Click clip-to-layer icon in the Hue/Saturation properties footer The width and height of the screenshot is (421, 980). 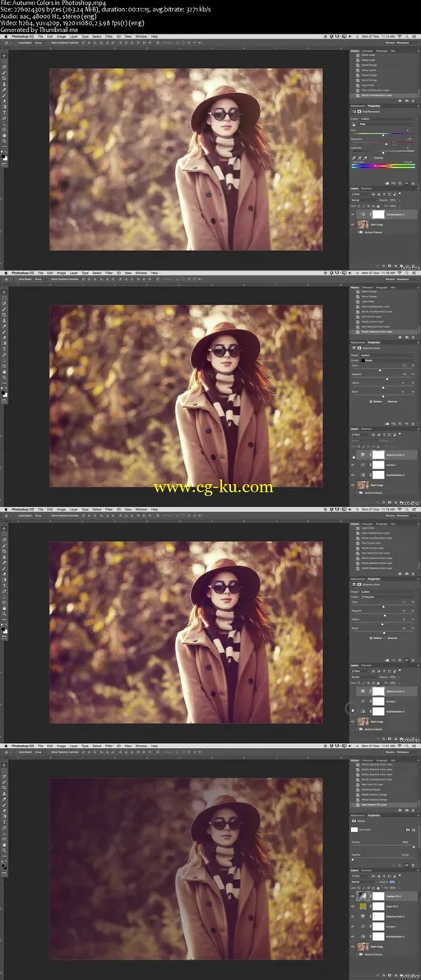386,183
